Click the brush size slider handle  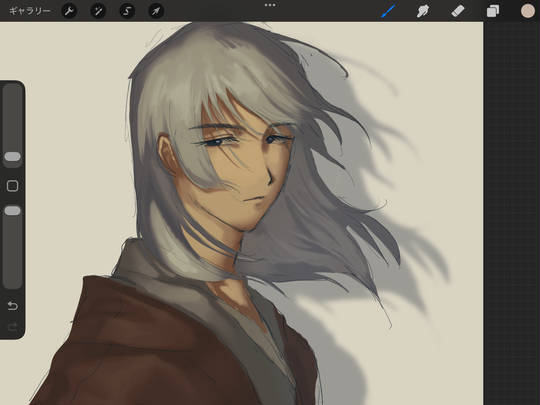[12, 157]
